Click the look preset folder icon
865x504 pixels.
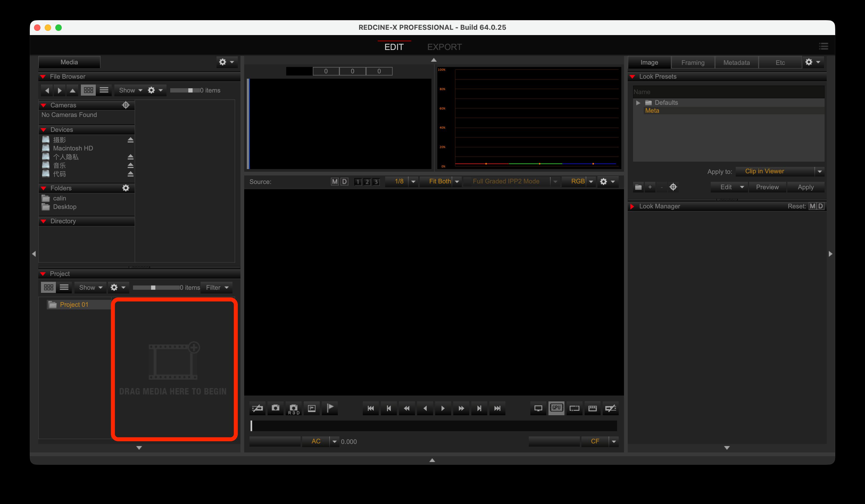638,187
